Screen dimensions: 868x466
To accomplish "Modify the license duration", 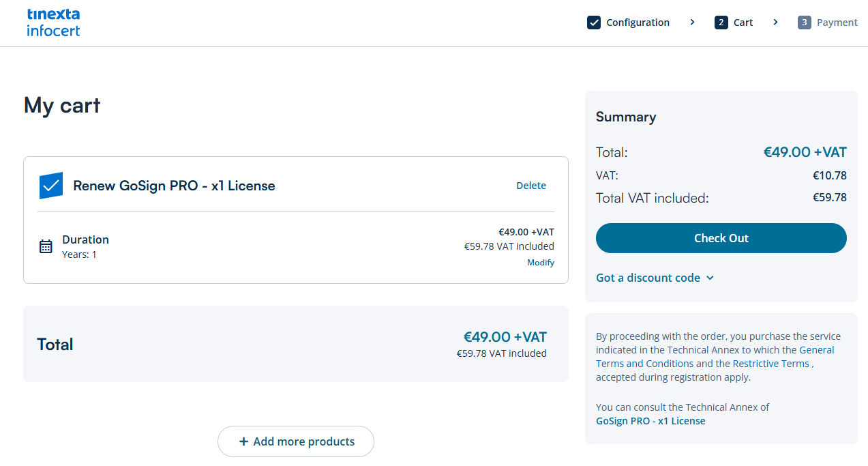I will coord(541,263).
